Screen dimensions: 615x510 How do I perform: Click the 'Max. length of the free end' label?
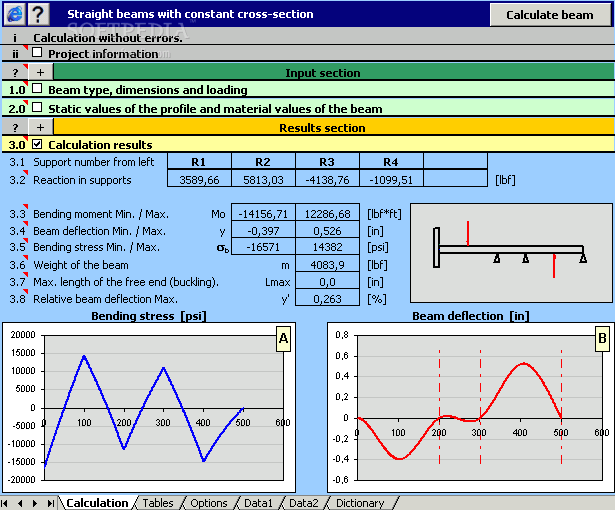pyautogui.click(x=126, y=282)
